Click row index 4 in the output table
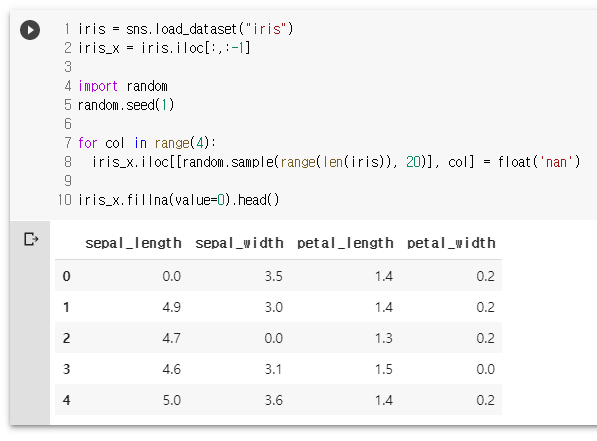This screenshot has height=441, width=597. coord(67,400)
